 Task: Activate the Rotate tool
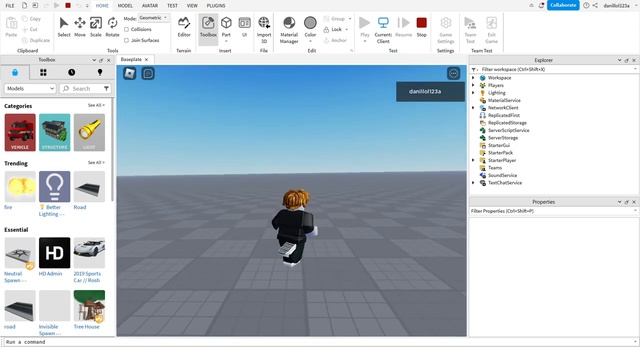[x=112, y=27]
